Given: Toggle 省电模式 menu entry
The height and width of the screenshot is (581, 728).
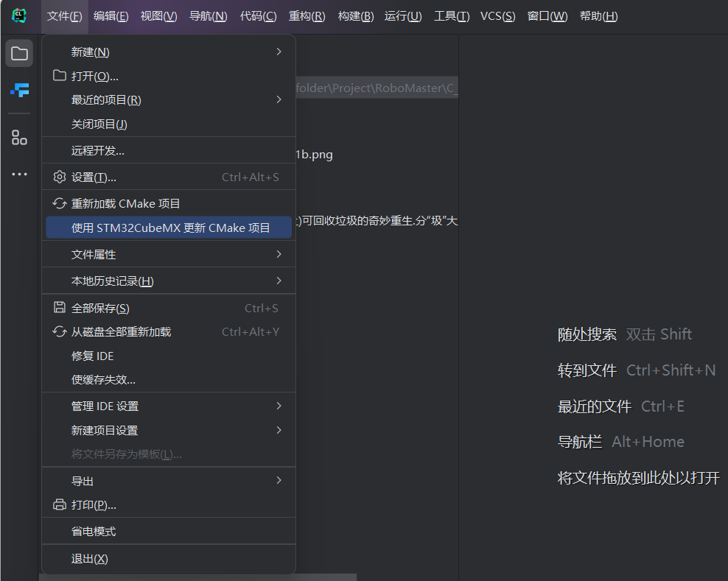Looking at the screenshot, I should pos(169,531).
